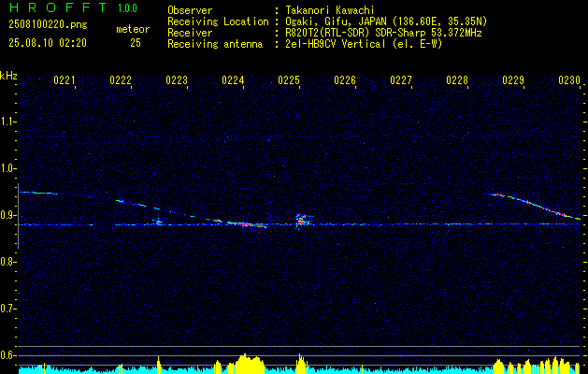The width and height of the screenshot is (588, 374).
Task: Click the 0.6 kHz axis label
Action: (x=7, y=355)
